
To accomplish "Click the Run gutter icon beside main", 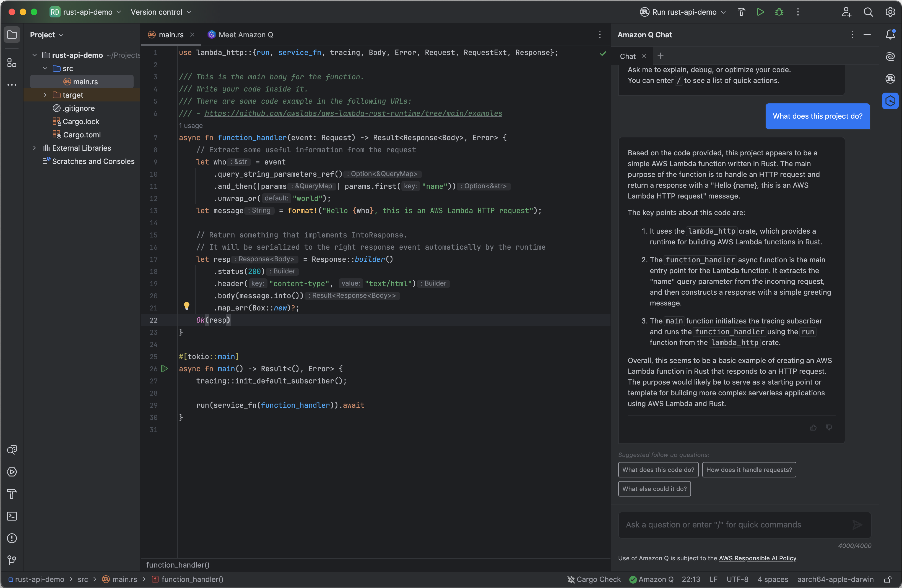I will tap(165, 369).
